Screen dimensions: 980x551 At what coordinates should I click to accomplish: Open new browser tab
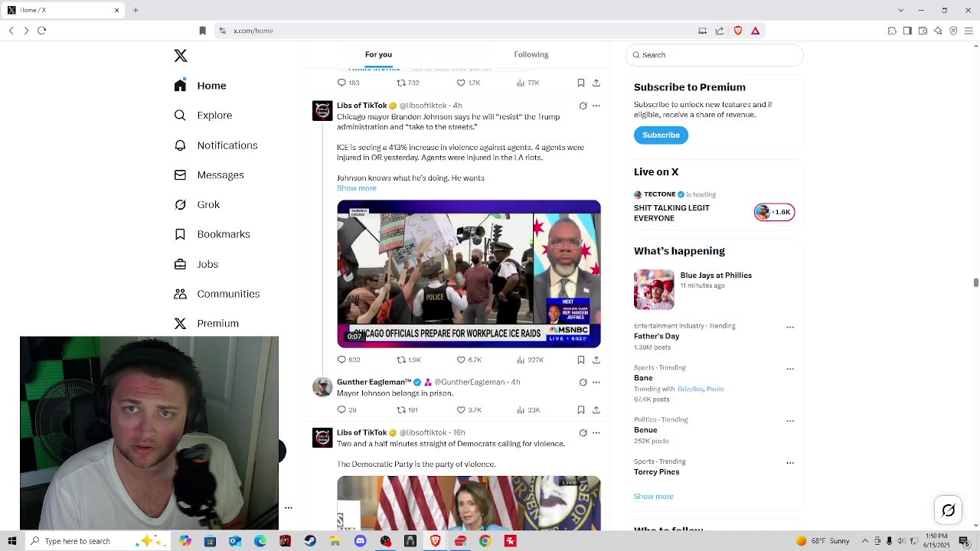136,10
